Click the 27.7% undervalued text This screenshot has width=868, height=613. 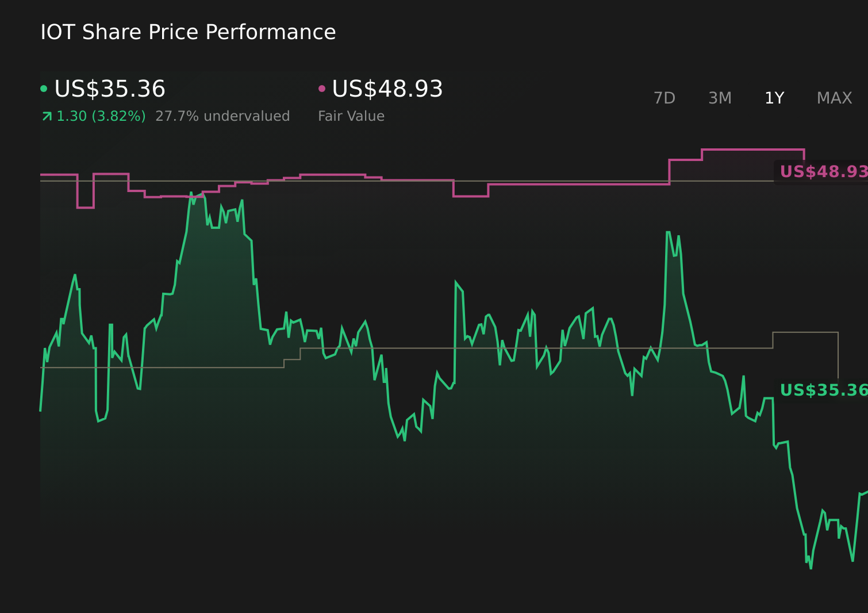222,116
